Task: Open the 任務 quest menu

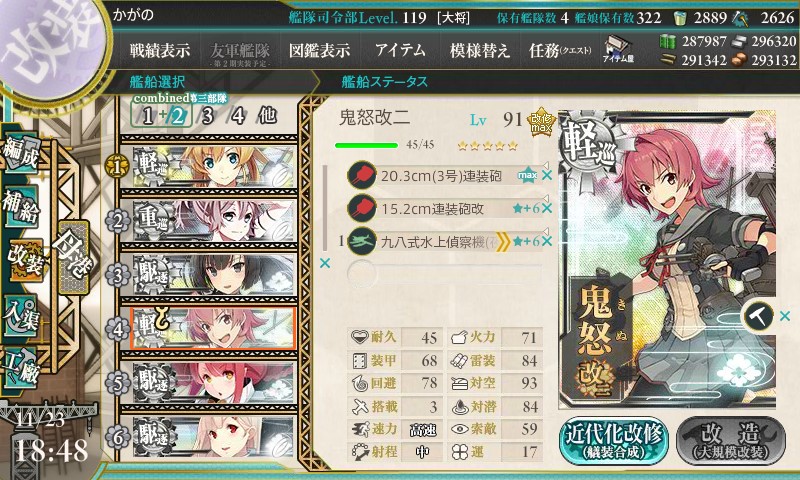Action: click(560, 50)
